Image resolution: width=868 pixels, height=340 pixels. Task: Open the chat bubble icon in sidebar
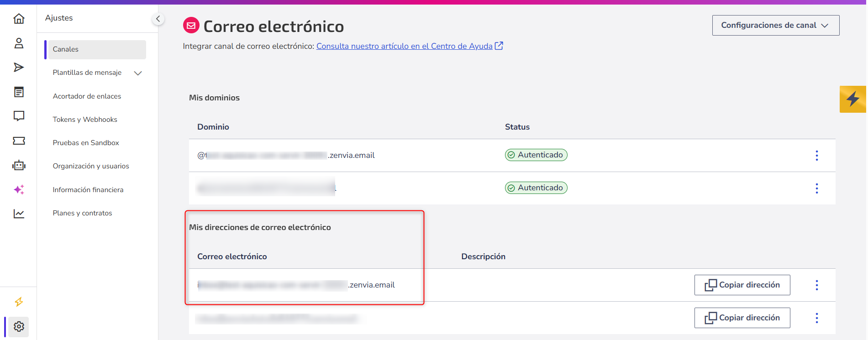point(19,116)
